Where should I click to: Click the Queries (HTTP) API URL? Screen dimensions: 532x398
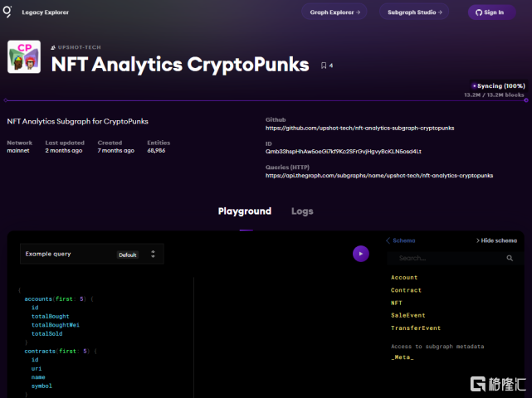(378, 176)
